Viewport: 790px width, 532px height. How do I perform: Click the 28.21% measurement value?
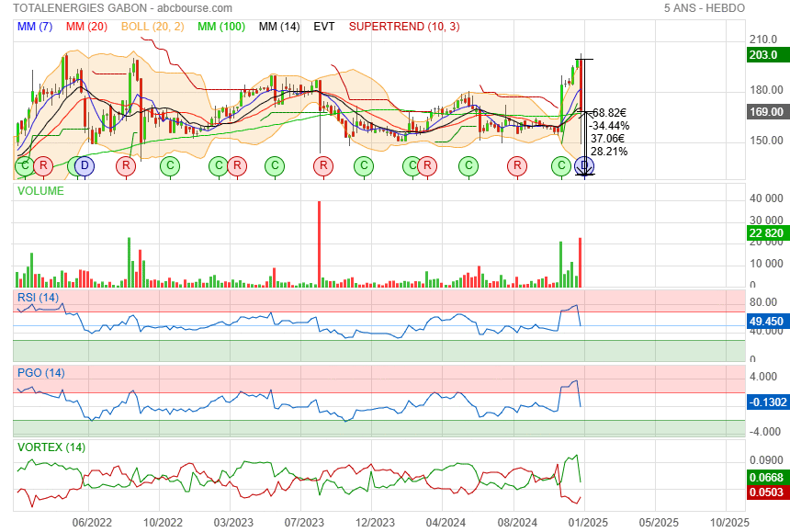(609, 152)
